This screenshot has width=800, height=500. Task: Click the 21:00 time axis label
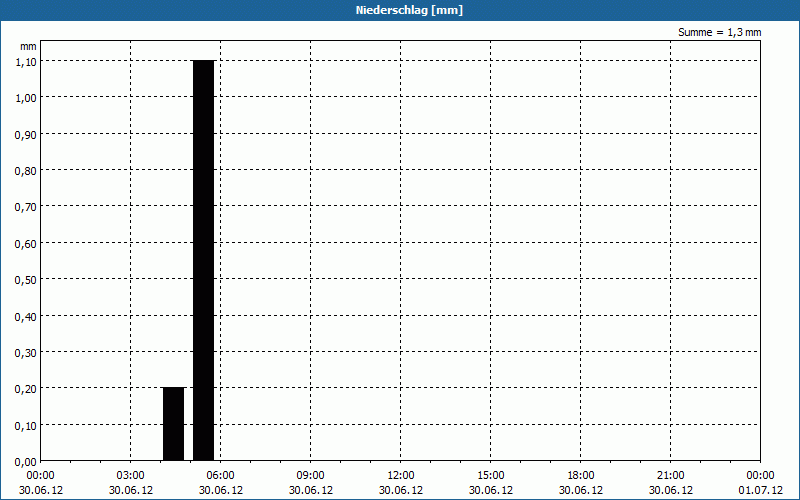pyautogui.click(x=670, y=476)
